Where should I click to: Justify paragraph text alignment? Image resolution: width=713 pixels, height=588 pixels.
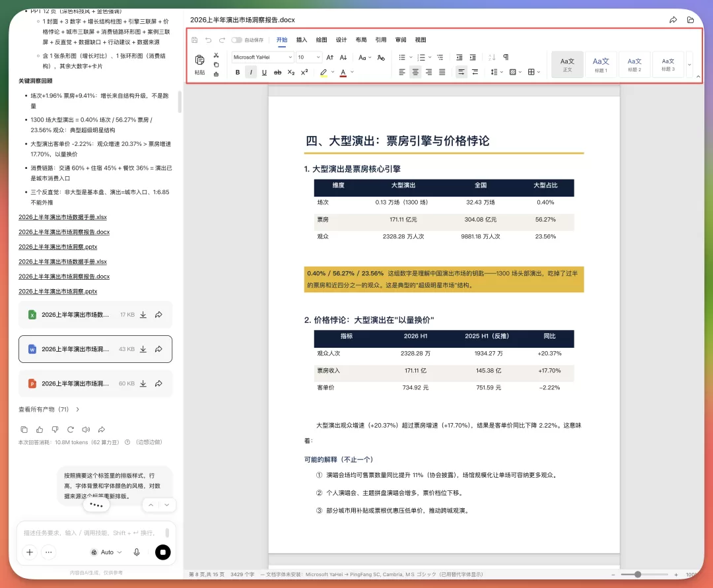coord(442,72)
